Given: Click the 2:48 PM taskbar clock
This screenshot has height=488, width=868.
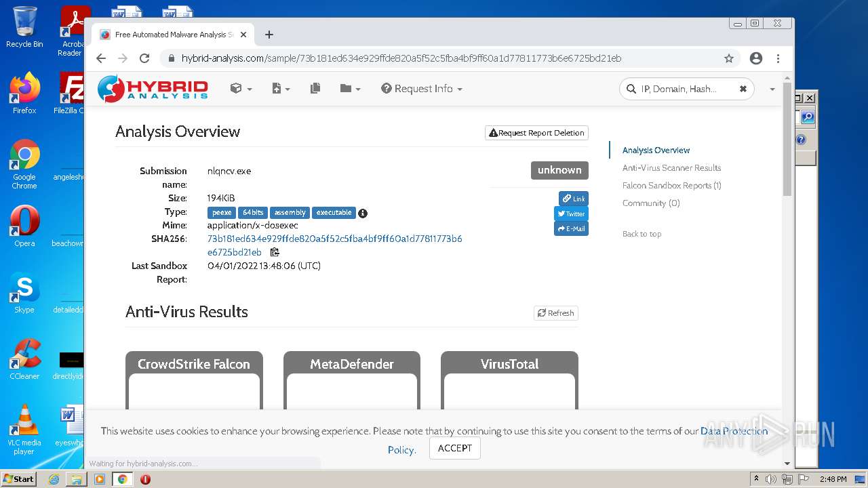Looking at the screenshot, I should 833,479.
